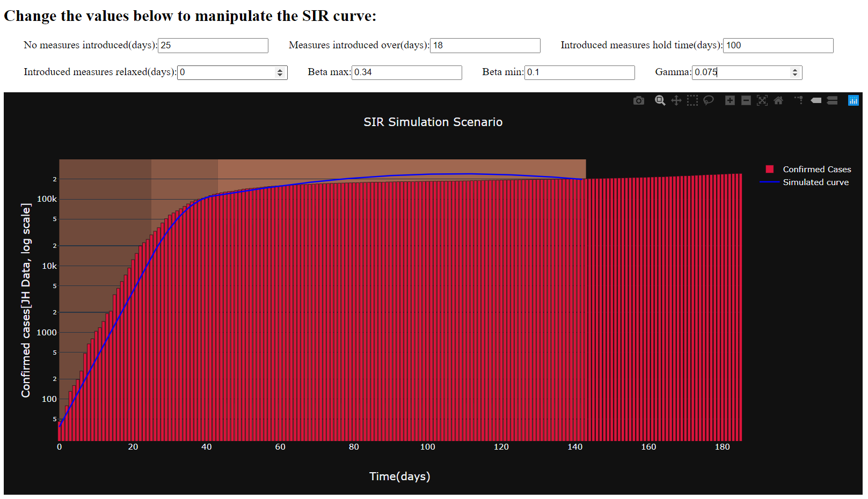Viewport: 868px width, 499px height.
Task: Click the 60 x-axis tick label
Action: 280,447
